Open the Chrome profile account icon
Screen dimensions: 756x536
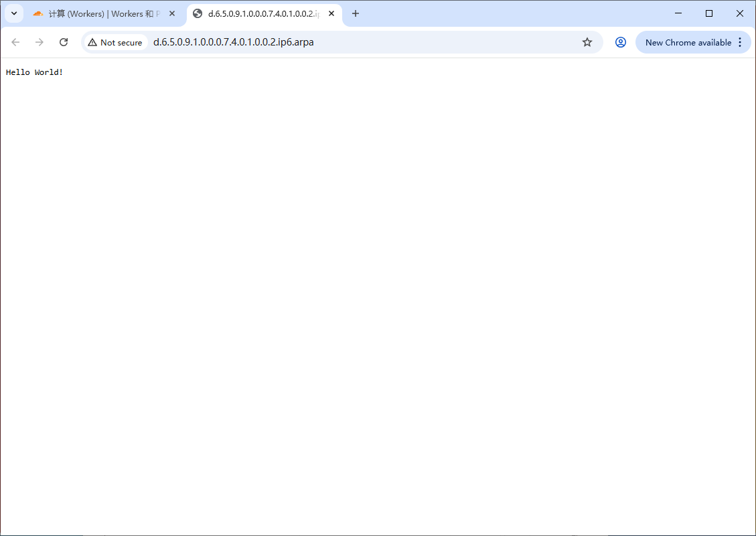(x=621, y=42)
